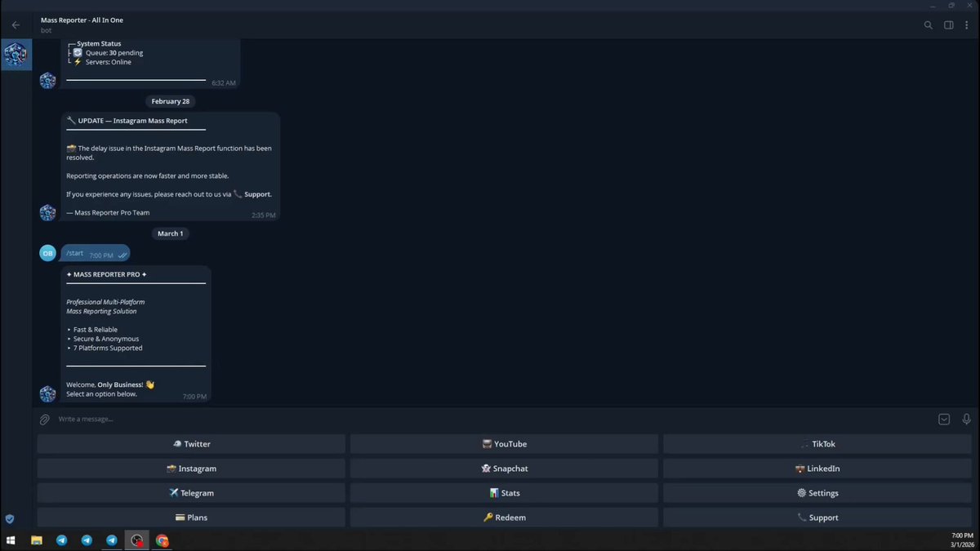980x551 pixels.
Task: Toggle the right side panel
Action: pyautogui.click(x=949, y=25)
